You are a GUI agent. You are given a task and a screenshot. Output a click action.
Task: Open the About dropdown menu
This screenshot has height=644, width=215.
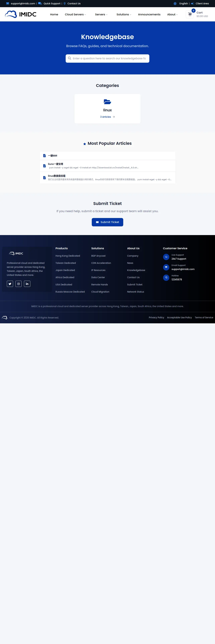coord(172,15)
